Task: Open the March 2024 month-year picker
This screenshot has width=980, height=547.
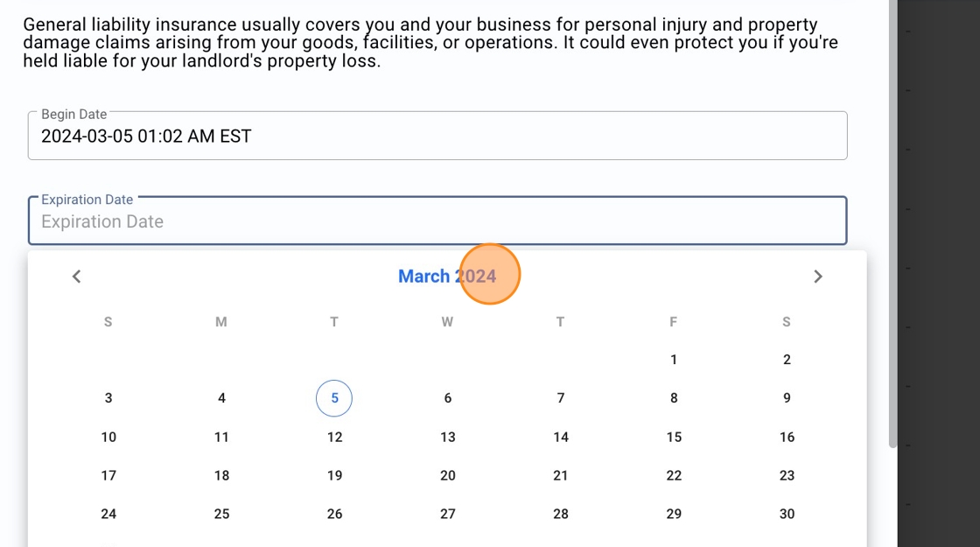Action: pos(447,277)
